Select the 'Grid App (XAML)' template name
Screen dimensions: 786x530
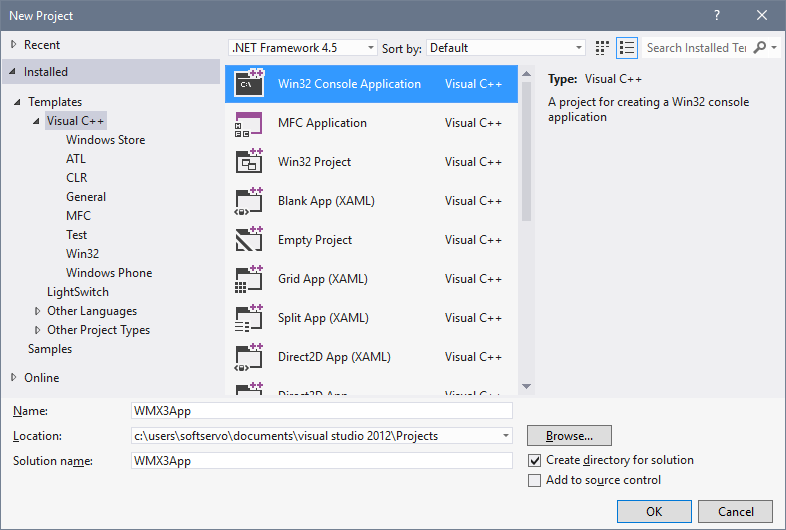[323, 279]
